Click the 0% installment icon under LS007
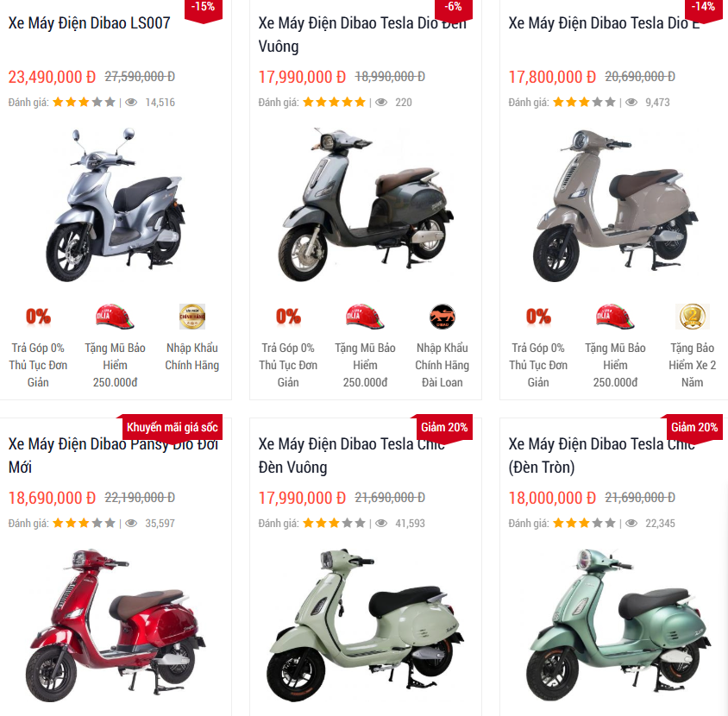The image size is (728, 716). click(38, 317)
